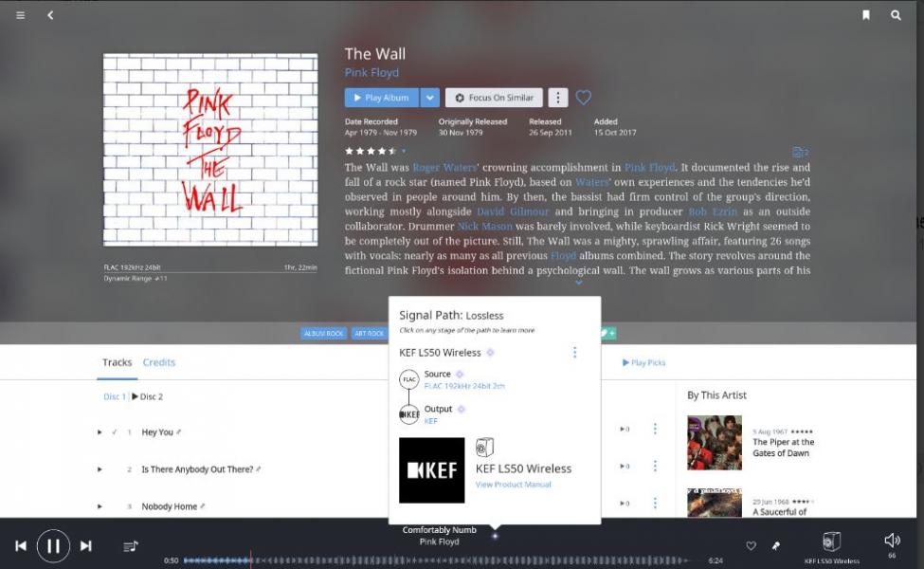The image size is (924, 569).
Task: Toggle the heart for the playing track
Action: pos(751,546)
